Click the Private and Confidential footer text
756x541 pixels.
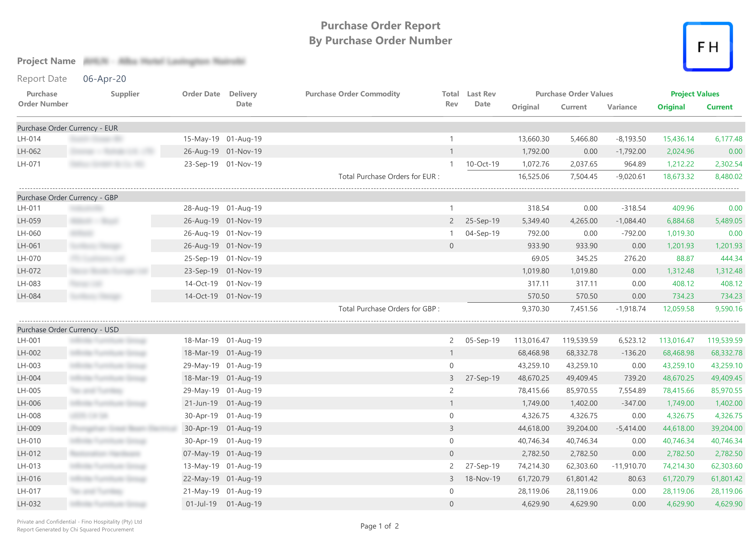coord(79,522)
